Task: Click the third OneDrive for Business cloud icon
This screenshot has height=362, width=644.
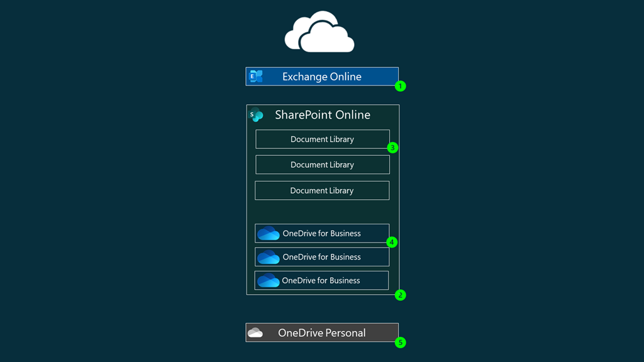Action: pyautogui.click(x=268, y=280)
